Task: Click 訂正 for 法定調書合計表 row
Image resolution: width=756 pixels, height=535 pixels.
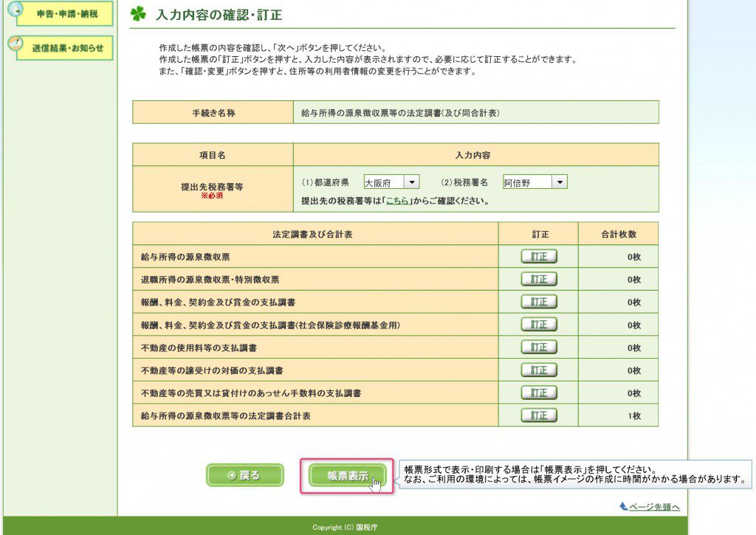Action: tap(539, 415)
